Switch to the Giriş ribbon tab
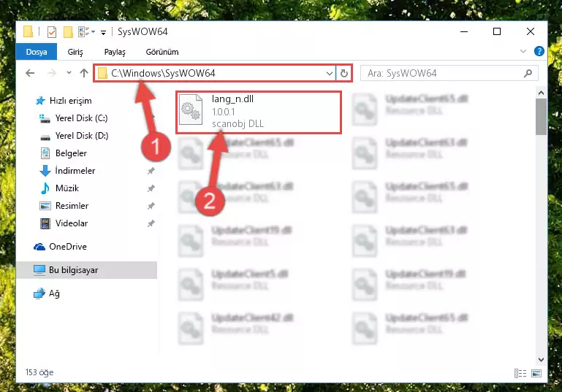This screenshot has height=392, width=562. point(75,52)
